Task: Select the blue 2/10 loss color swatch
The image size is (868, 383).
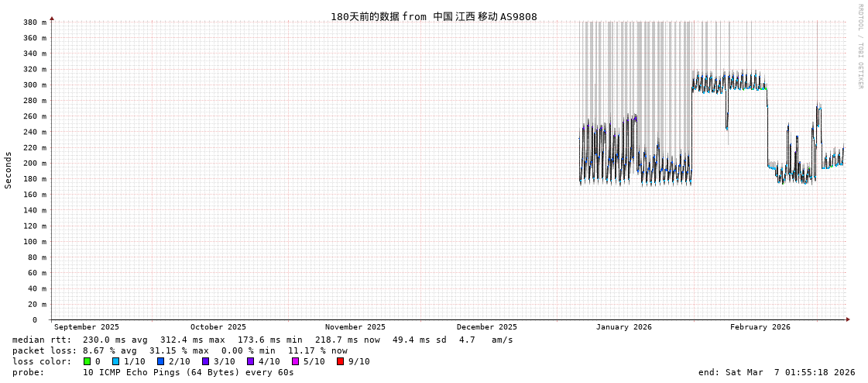Action: (x=161, y=361)
